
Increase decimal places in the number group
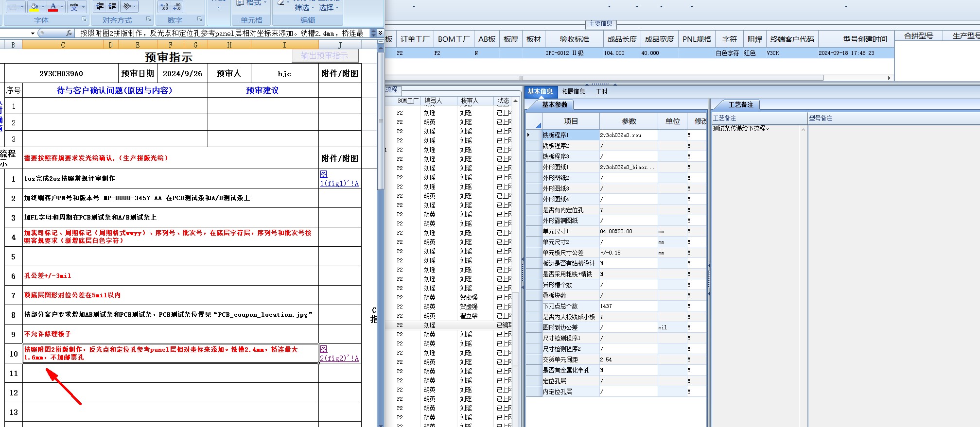[x=164, y=6]
